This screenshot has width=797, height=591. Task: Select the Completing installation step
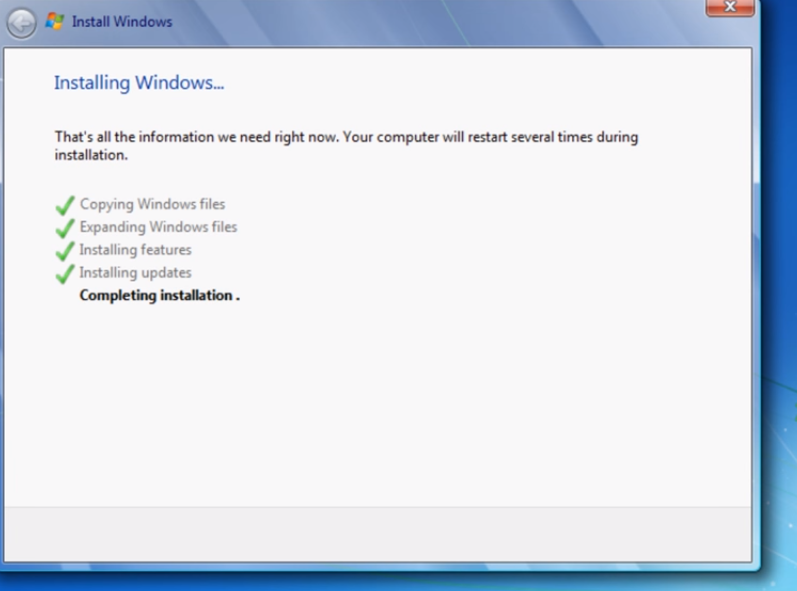[x=160, y=296]
